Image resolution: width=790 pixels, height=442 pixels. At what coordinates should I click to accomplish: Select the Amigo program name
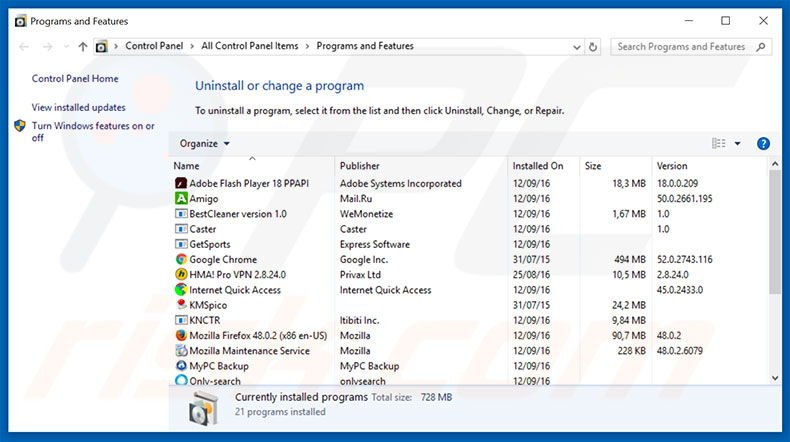point(204,199)
